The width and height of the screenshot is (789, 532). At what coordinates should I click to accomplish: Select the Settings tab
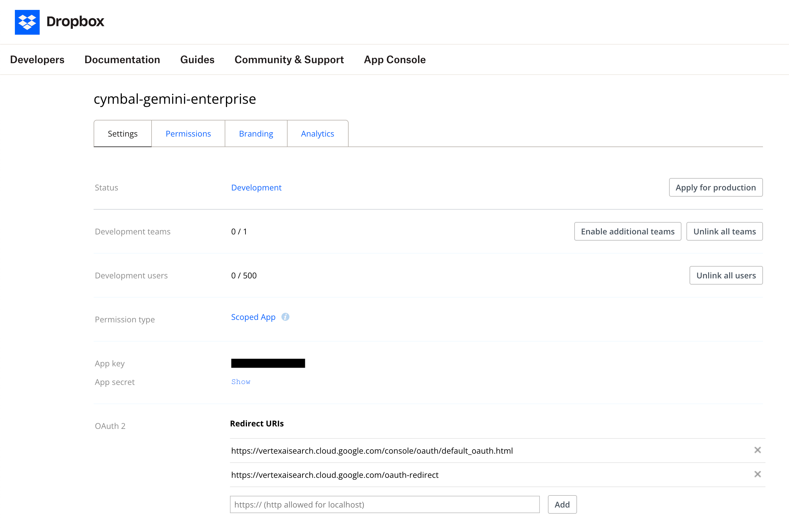pyautogui.click(x=122, y=133)
